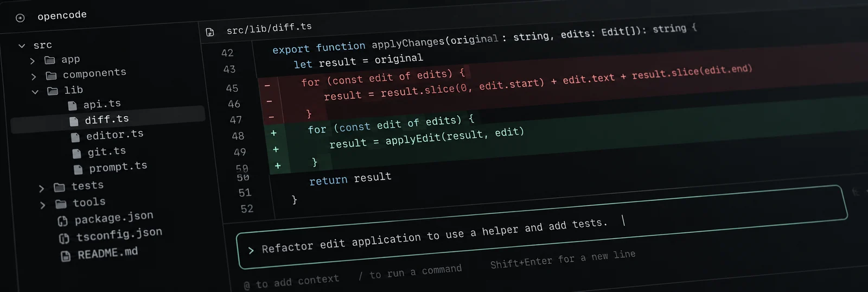The width and height of the screenshot is (868, 292).
Task: Select the components folder label
Action: (x=94, y=73)
